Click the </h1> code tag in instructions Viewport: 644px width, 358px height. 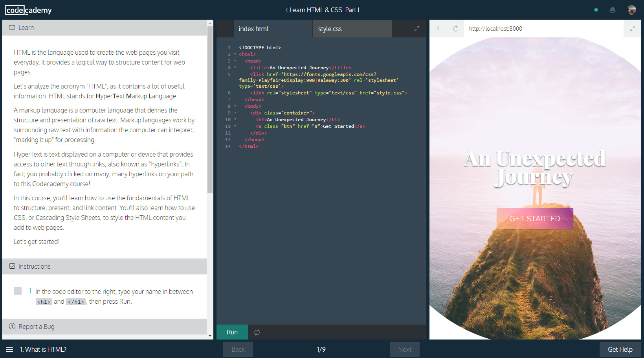76,302
